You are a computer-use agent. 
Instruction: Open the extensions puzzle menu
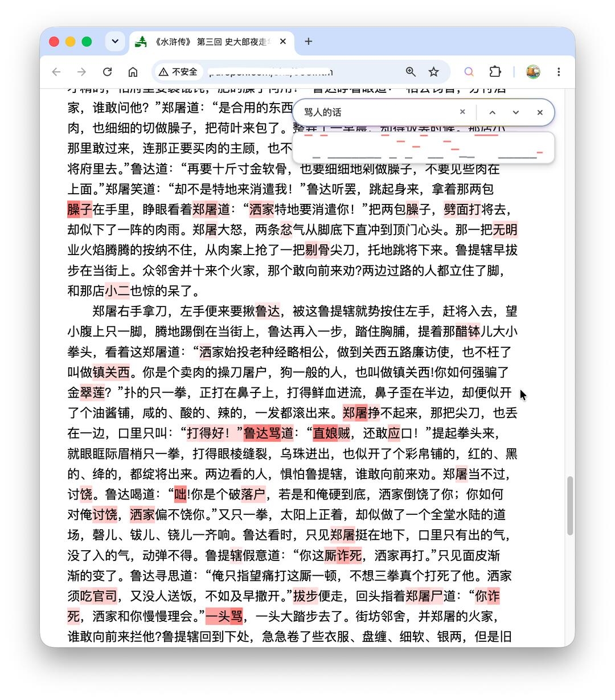(495, 72)
